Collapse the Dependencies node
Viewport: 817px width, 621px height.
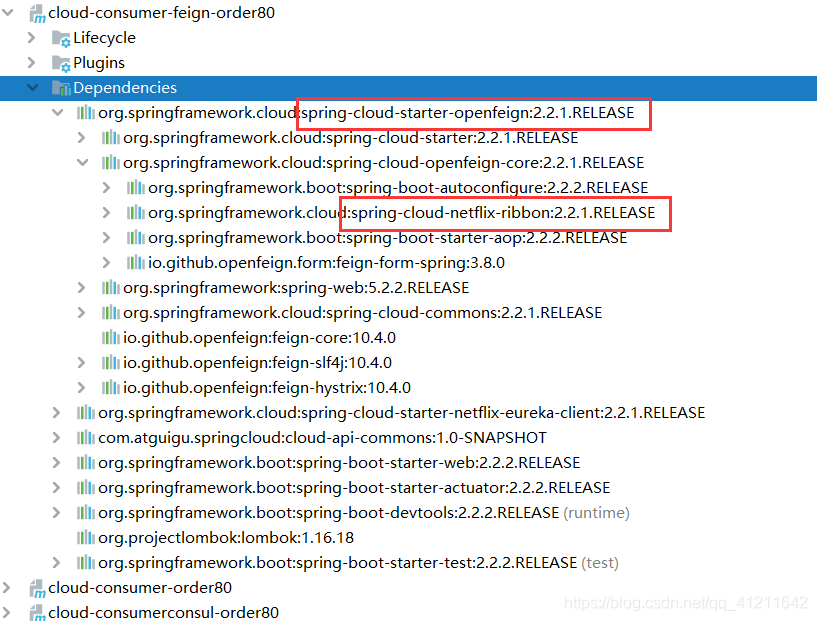click(x=32, y=88)
